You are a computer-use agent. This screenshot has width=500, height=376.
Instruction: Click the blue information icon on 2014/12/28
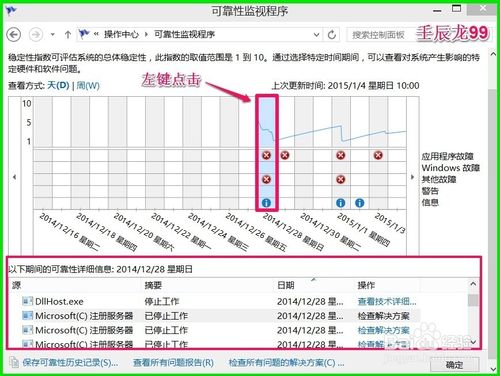(266, 203)
